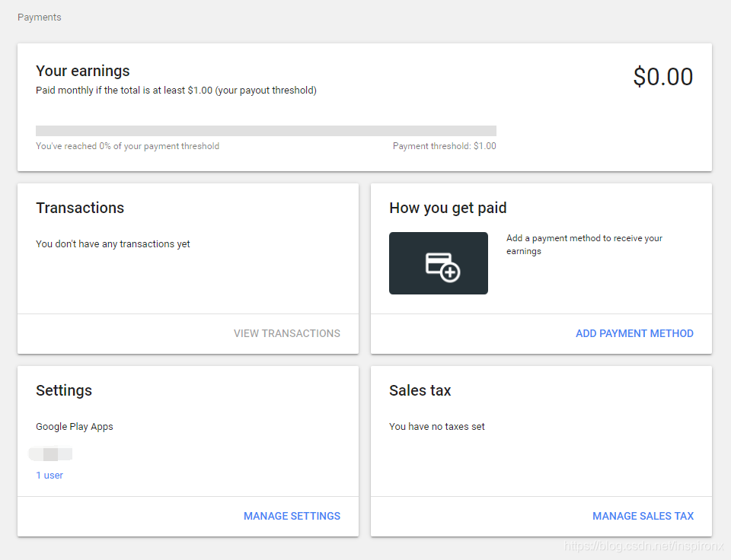Open MANAGE SALES TAX
Image resolution: width=731 pixels, height=560 pixels.
pos(643,516)
